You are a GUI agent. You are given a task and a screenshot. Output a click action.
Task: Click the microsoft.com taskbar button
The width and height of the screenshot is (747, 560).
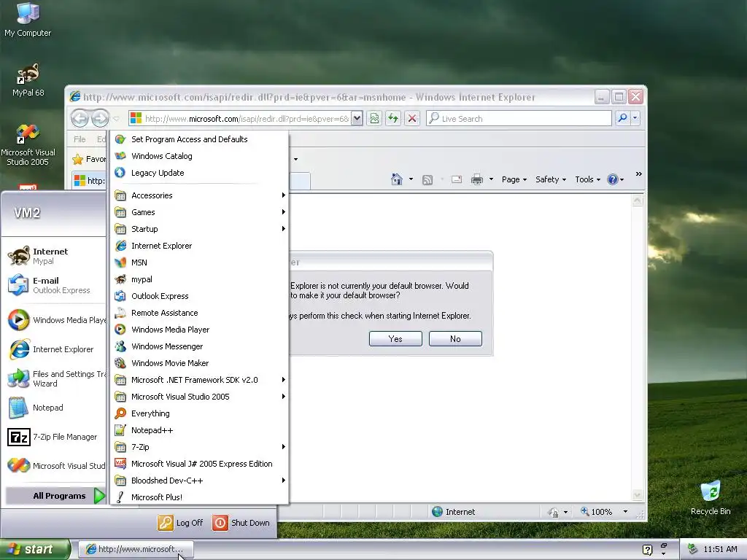pyautogui.click(x=136, y=549)
